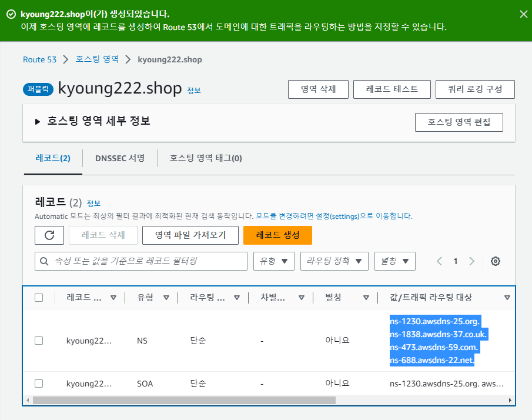Screen dimensions: 532x420
Task: Click NS record name kyoung22…
Action: point(89,341)
